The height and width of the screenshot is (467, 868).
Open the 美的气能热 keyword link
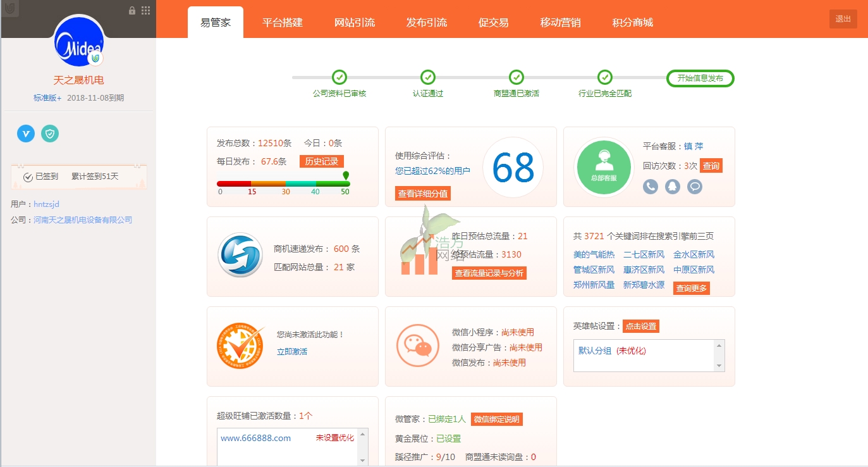click(594, 254)
